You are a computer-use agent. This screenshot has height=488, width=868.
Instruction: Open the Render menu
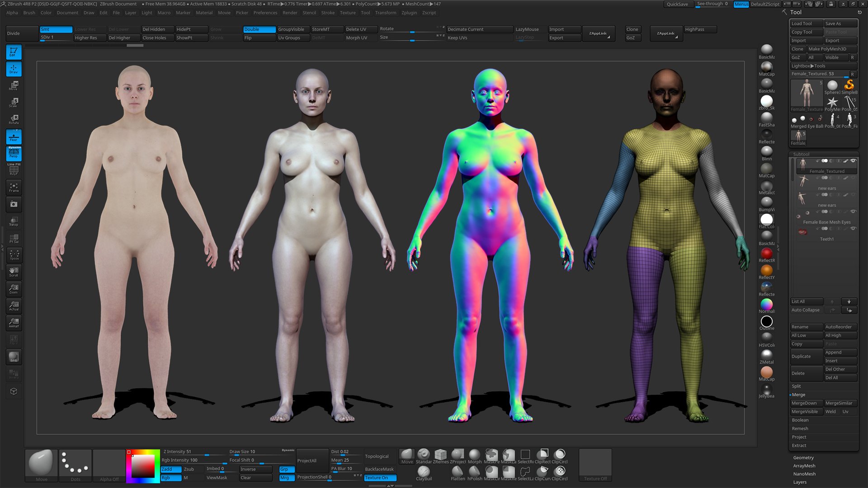290,13
